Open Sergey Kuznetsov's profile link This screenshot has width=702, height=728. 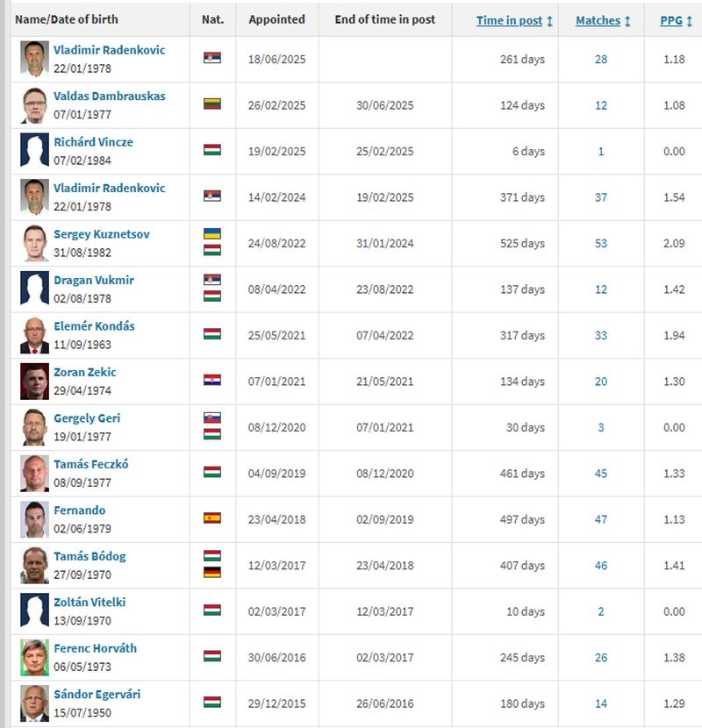coord(100,234)
